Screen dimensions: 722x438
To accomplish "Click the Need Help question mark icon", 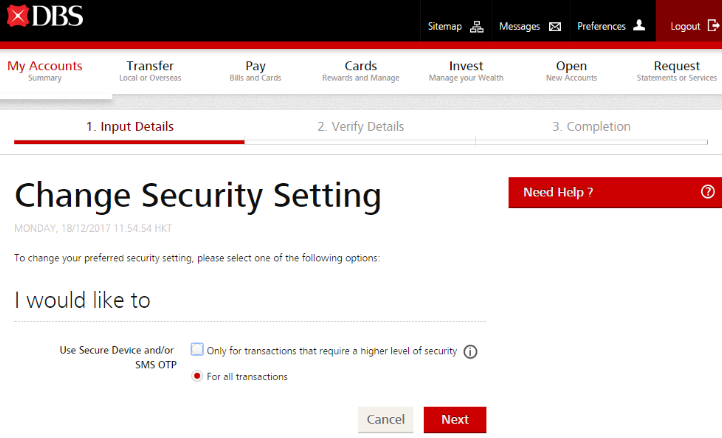I will point(708,192).
